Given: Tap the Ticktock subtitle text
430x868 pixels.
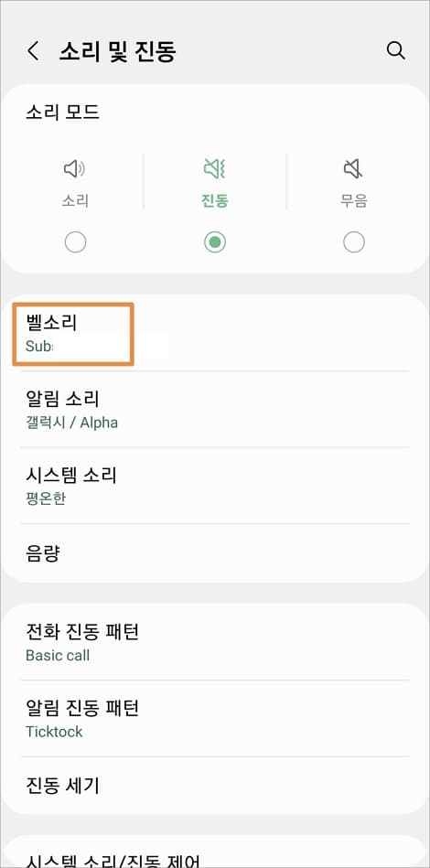Looking at the screenshot, I should point(54,732).
